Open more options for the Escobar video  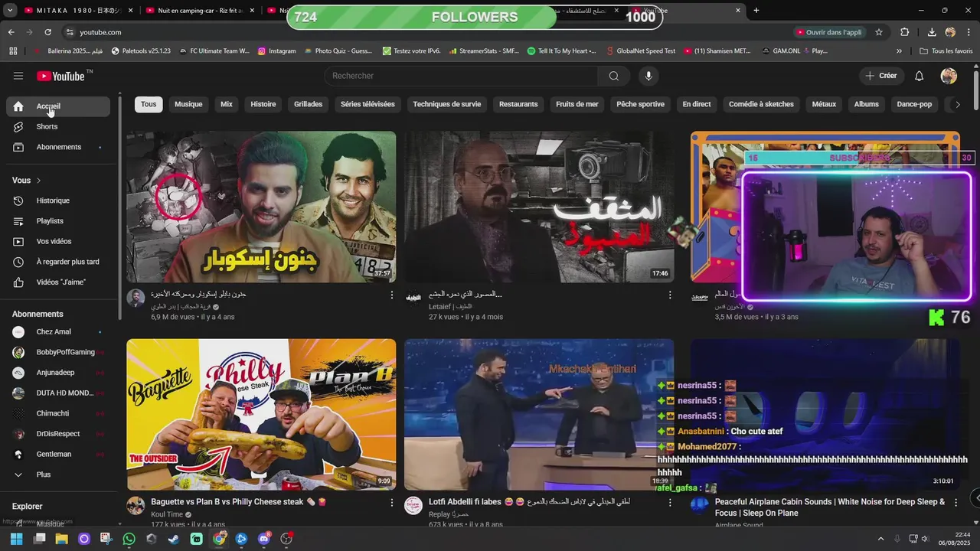click(x=392, y=295)
